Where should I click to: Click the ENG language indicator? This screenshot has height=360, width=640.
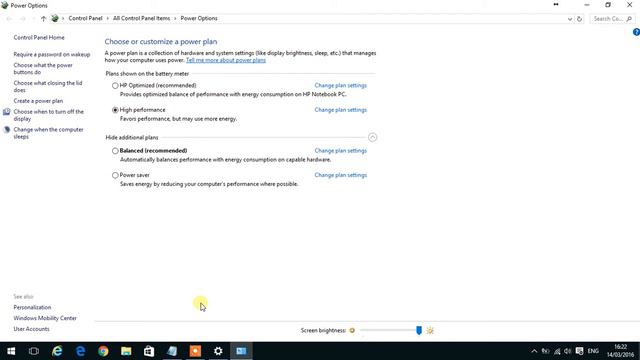click(593, 351)
